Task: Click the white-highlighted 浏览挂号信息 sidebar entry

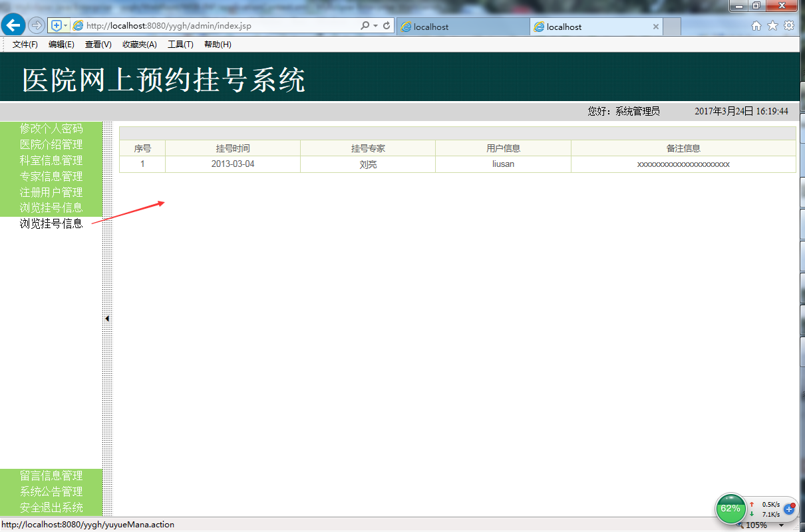Action: (51, 224)
